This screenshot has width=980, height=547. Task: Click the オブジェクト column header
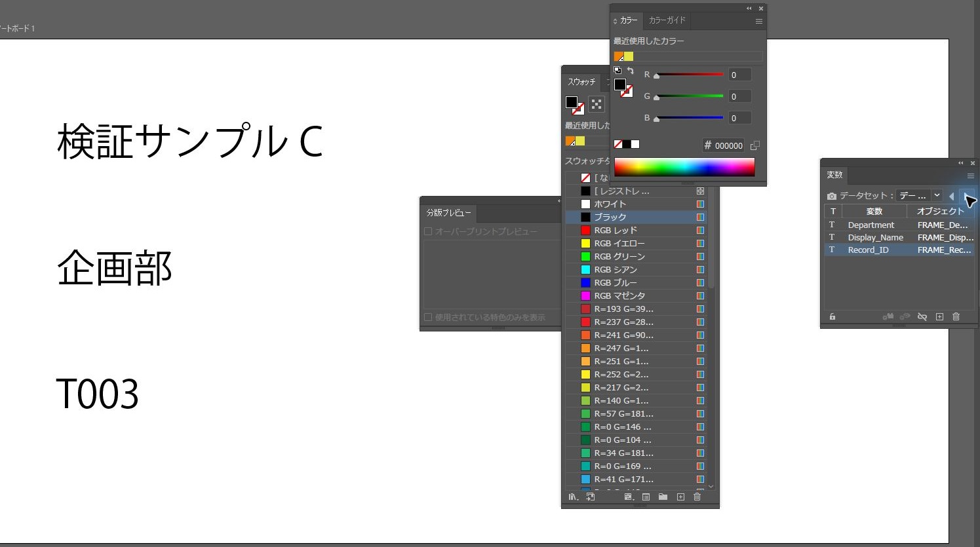pyautogui.click(x=941, y=211)
